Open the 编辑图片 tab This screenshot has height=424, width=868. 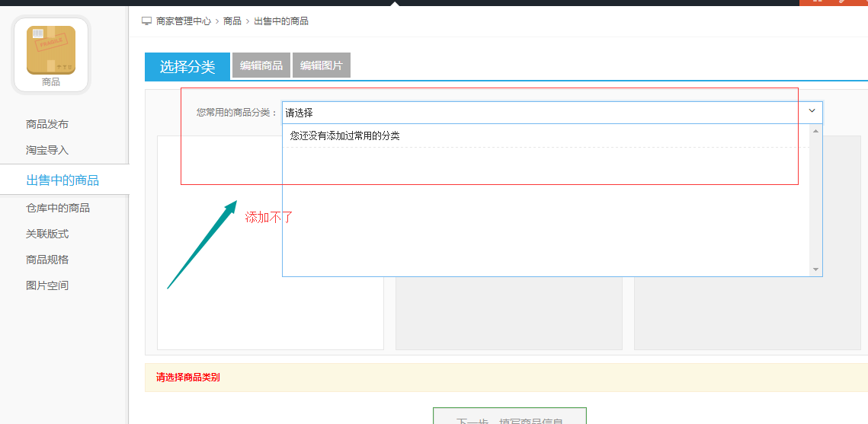click(322, 65)
